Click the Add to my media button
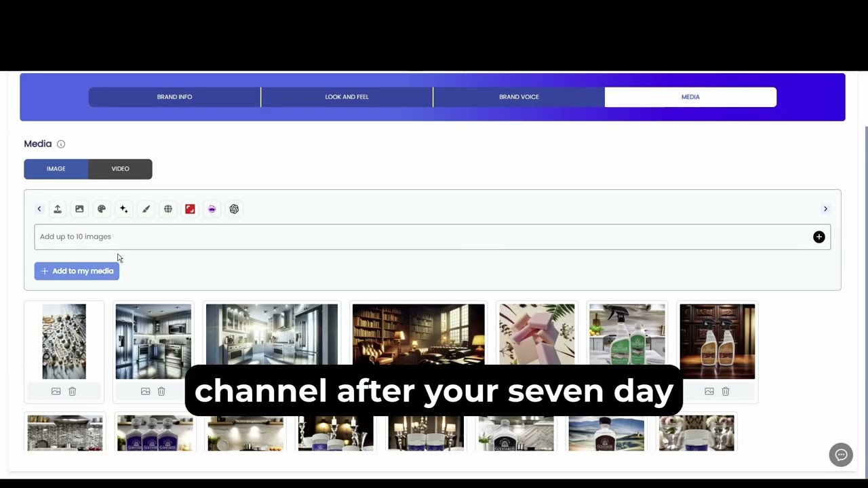 [x=77, y=271]
